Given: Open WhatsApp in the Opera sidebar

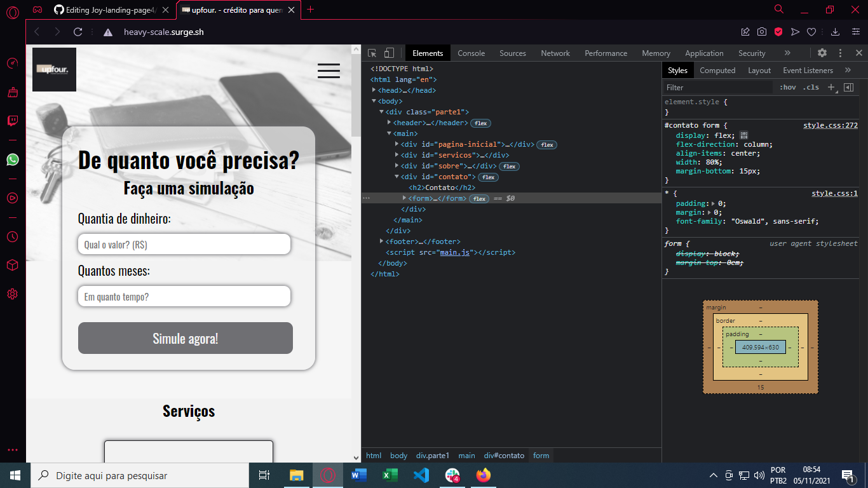Looking at the screenshot, I should click(13, 159).
